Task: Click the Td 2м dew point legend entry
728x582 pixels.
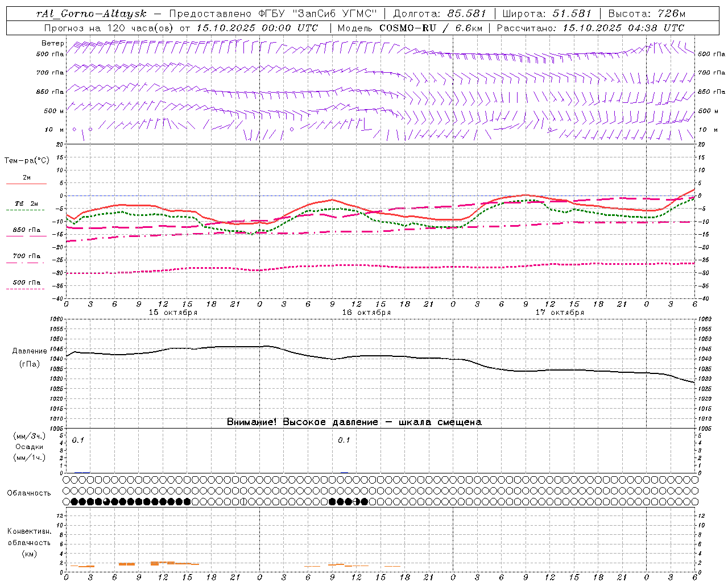Action: [26, 203]
